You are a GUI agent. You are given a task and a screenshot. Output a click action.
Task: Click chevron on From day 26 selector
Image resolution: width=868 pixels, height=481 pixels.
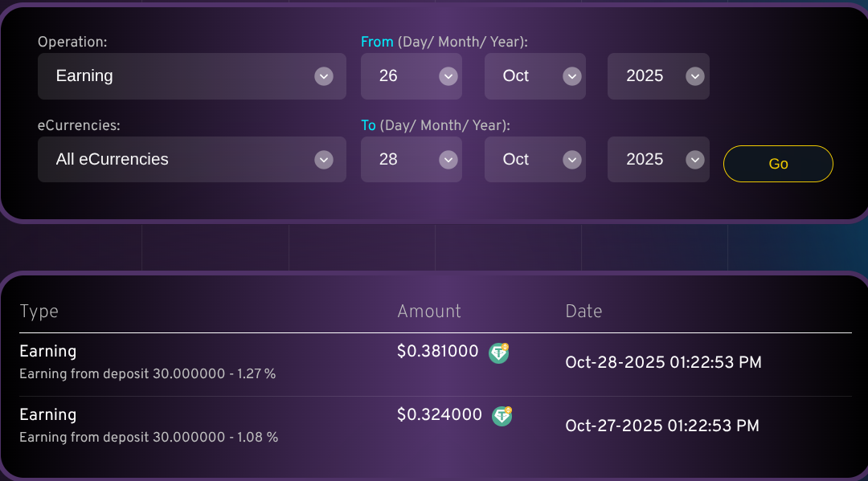click(x=448, y=76)
